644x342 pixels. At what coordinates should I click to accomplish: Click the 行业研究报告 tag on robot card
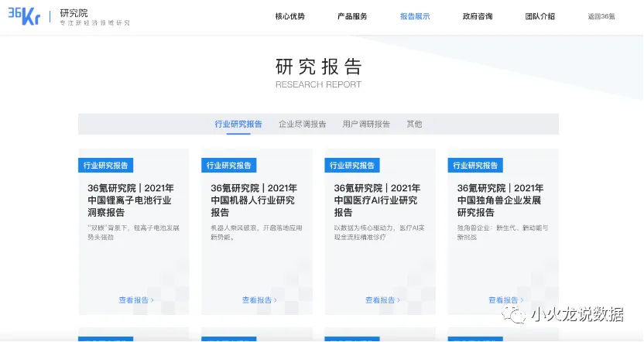(229, 166)
